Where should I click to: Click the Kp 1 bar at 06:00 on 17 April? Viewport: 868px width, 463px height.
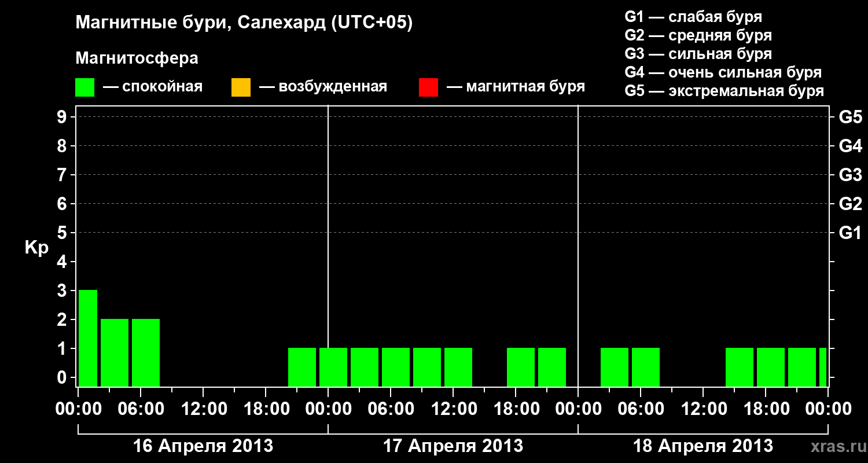tap(396, 367)
